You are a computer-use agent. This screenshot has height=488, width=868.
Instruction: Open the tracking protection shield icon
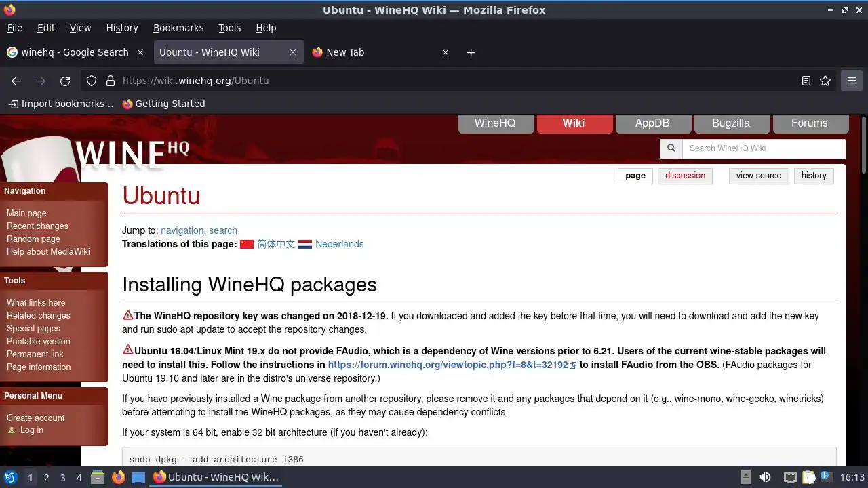(92, 81)
